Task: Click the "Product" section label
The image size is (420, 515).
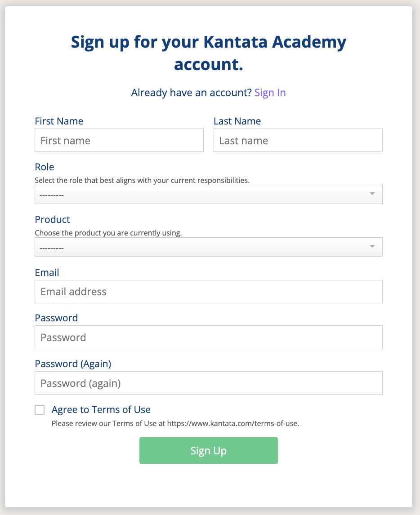Action: point(52,219)
